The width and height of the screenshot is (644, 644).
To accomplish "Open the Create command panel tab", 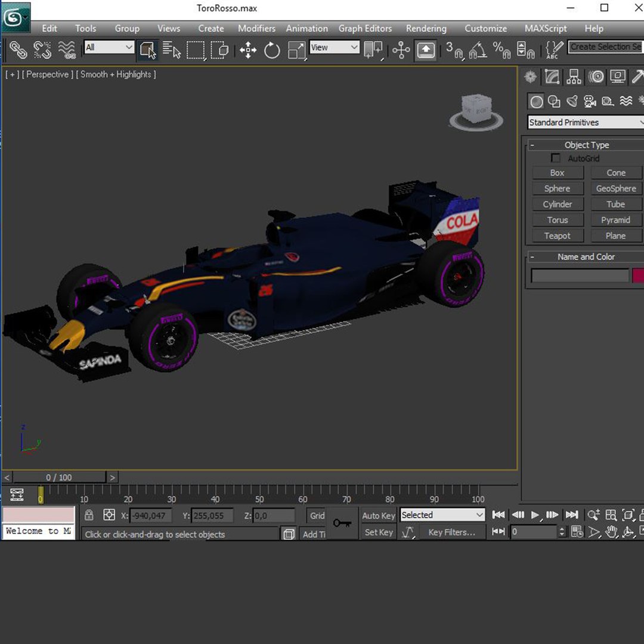I will (530, 77).
